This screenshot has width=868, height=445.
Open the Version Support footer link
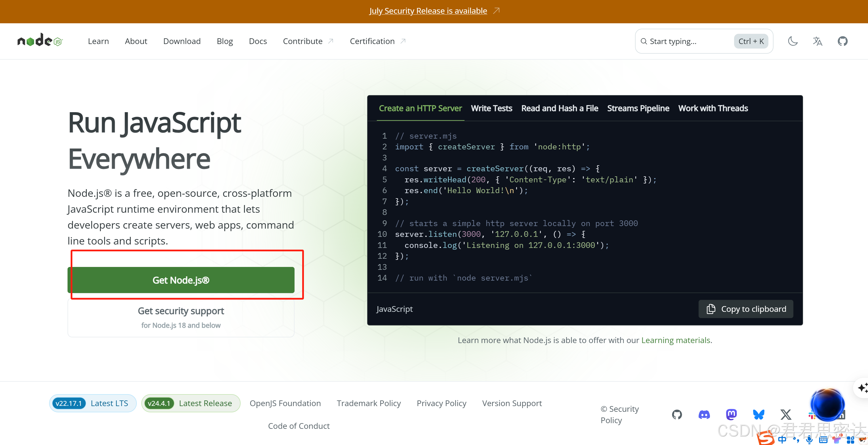(x=512, y=403)
